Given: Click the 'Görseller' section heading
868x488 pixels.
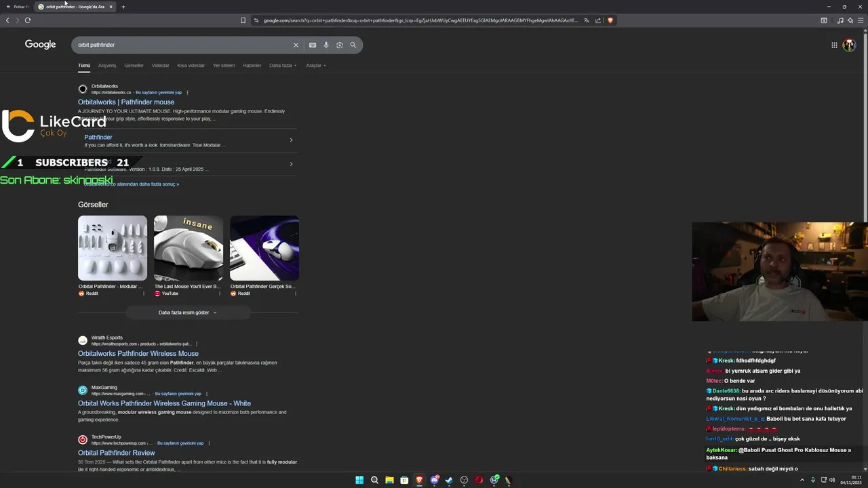Looking at the screenshot, I should (93, 205).
